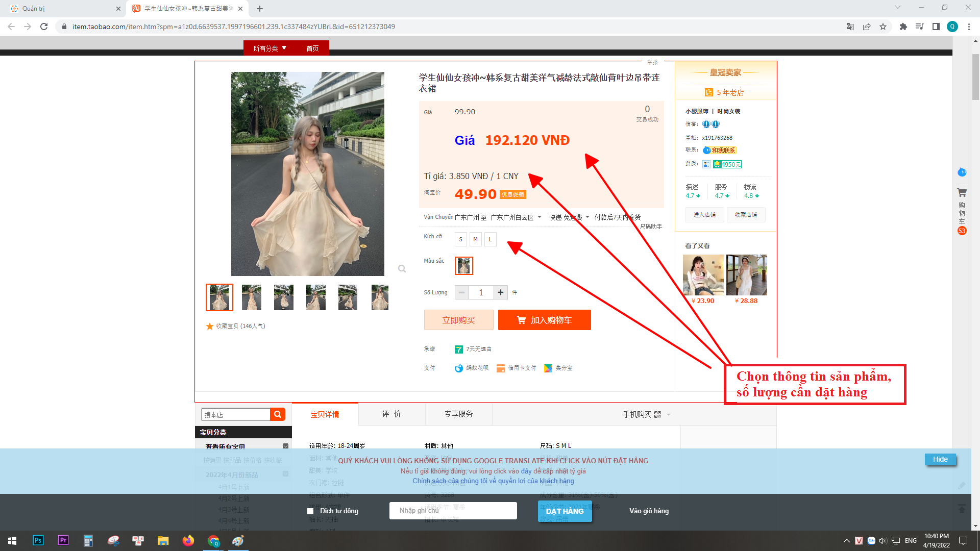Viewport: 980px width, 551px height.
Task: Switch to the 专享服务 tab
Action: click(458, 414)
